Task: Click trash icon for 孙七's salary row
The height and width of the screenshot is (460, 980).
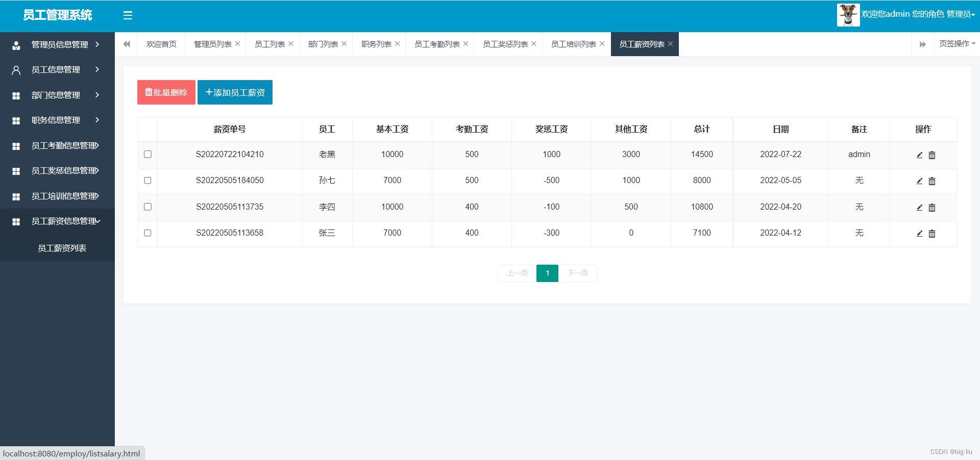Action: tap(932, 181)
